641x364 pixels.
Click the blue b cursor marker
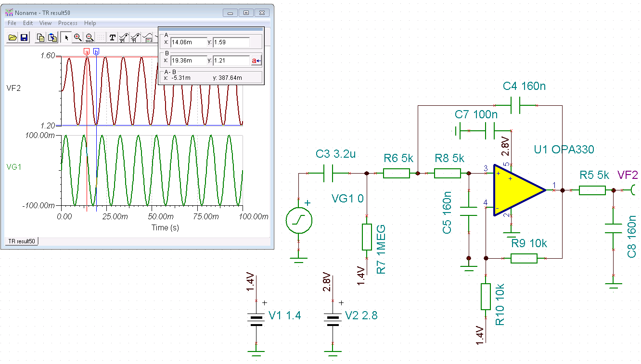pyautogui.click(x=96, y=51)
